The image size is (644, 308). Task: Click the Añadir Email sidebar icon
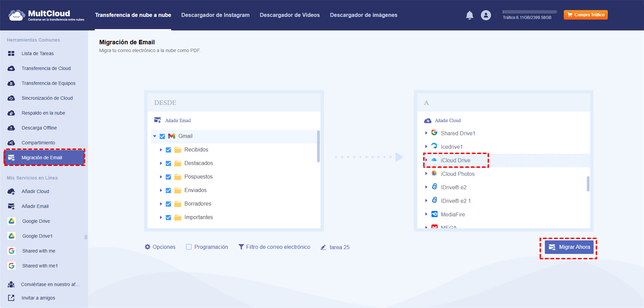pos(11,206)
